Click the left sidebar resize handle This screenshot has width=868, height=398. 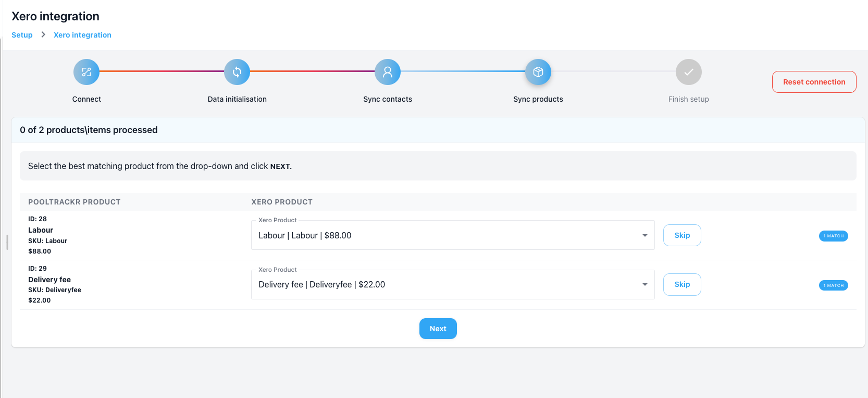tap(7, 242)
